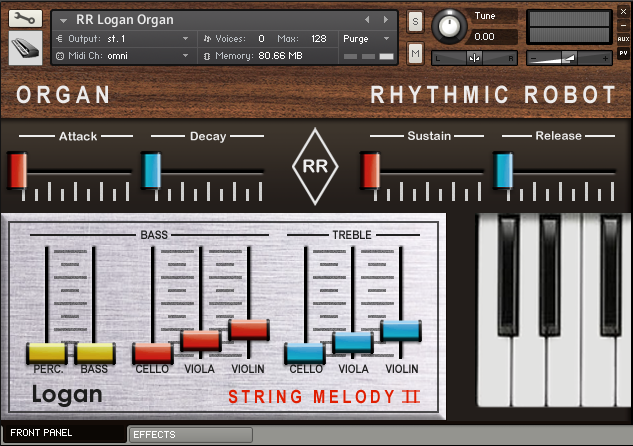Click the output level meter display
Viewport: 633px width, 446px height.
569,27
